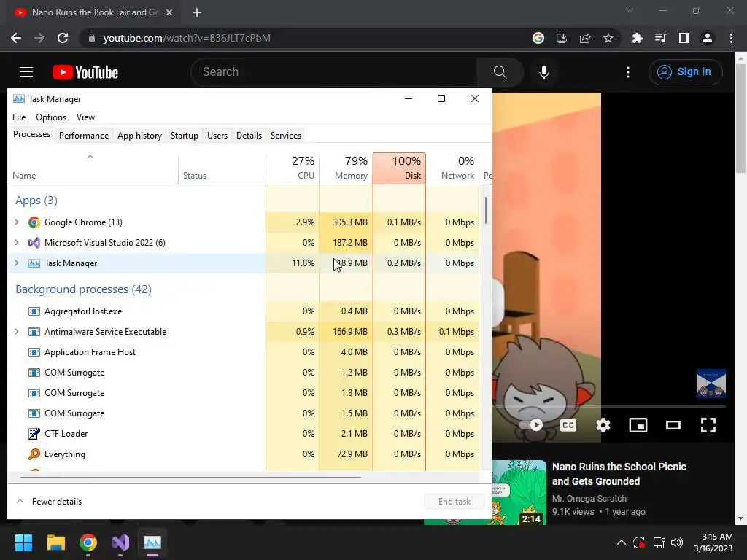The height and width of the screenshot is (560, 747).
Task: Click Task Manager vertical scrollbar thumb
Action: click(x=485, y=210)
